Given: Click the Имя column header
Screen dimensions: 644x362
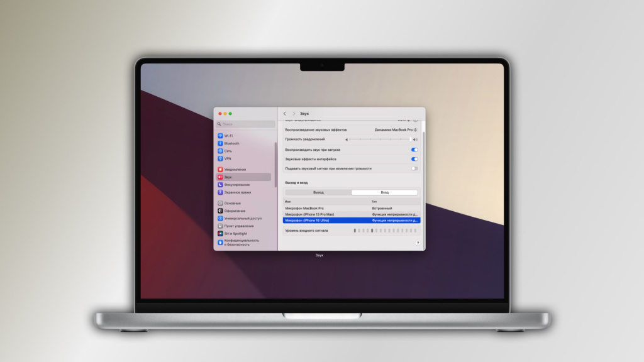Looking at the screenshot, I should pyautogui.click(x=288, y=202).
